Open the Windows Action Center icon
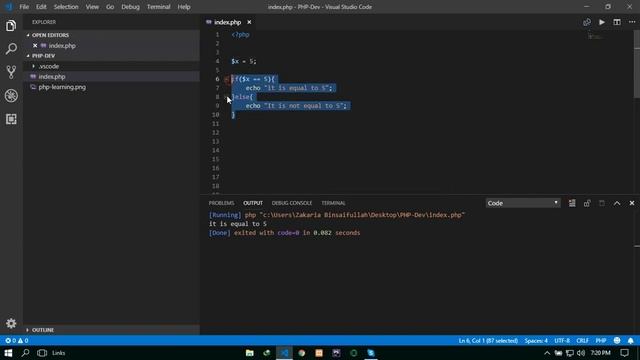 coord(624,353)
